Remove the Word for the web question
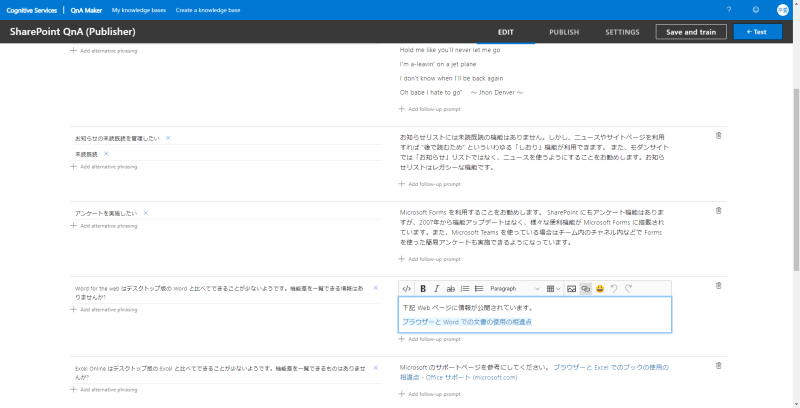Screen dimensions: 800x408 [x=376, y=288]
